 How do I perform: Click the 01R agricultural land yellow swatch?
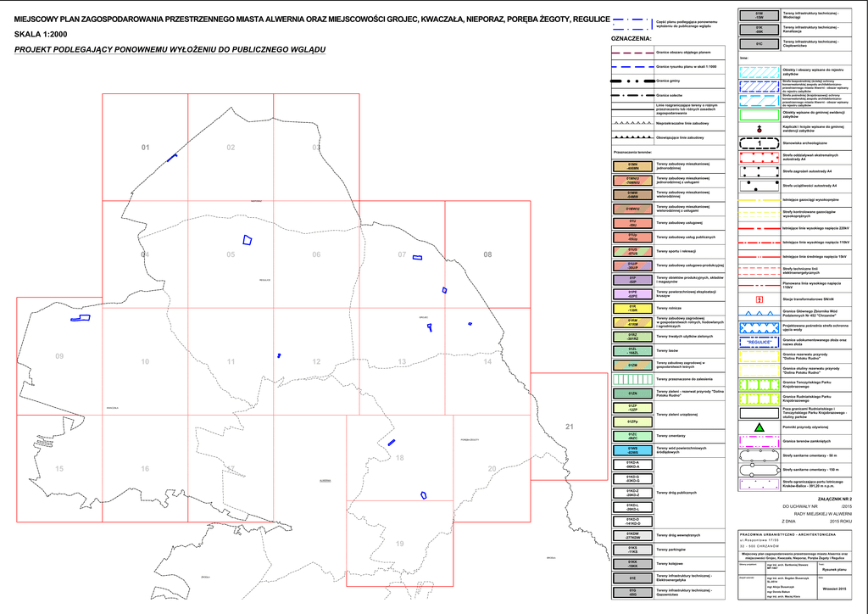632,308
